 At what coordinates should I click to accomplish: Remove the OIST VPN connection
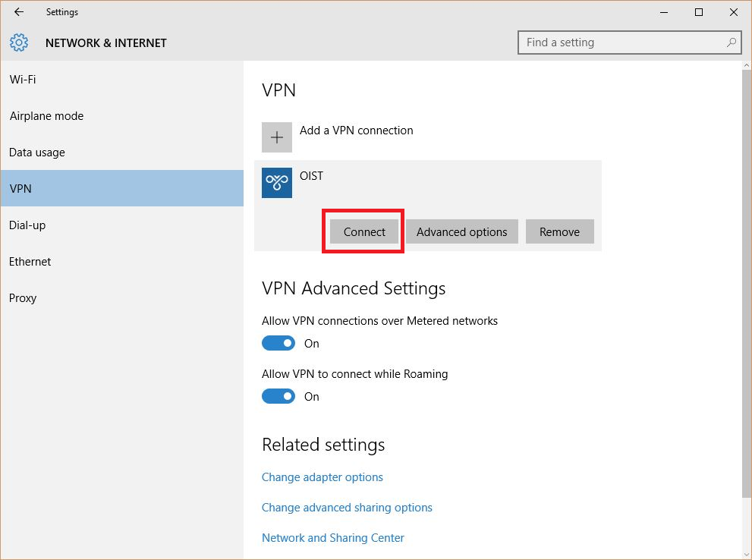pos(559,232)
